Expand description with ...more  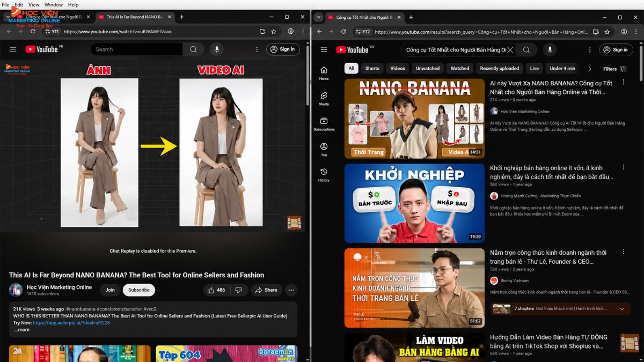click(x=21, y=330)
